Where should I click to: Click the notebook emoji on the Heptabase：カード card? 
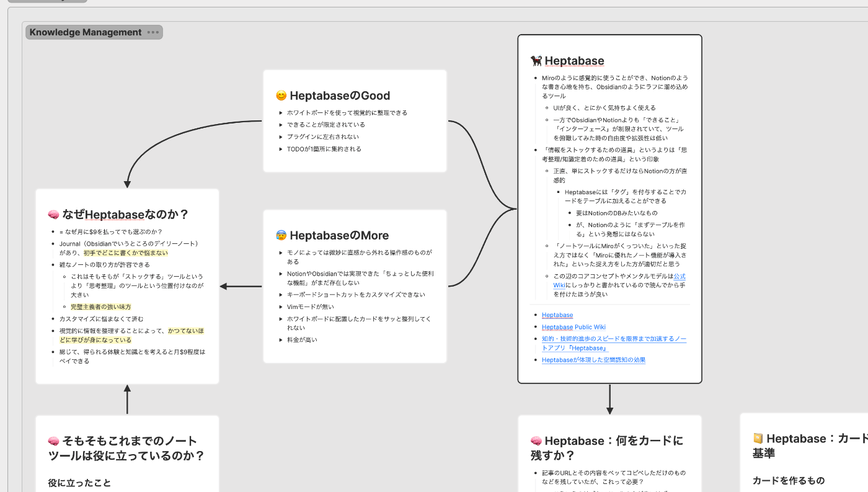click(x=758, y=439)
